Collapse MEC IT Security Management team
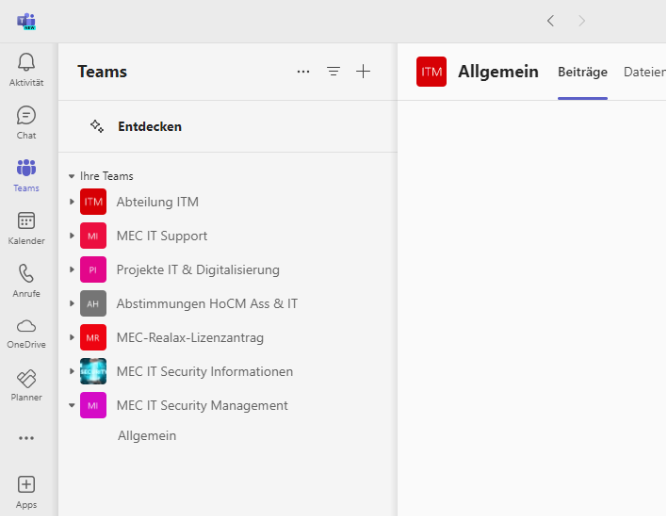This screenshot has width=666, height=516. pos(72,405)
